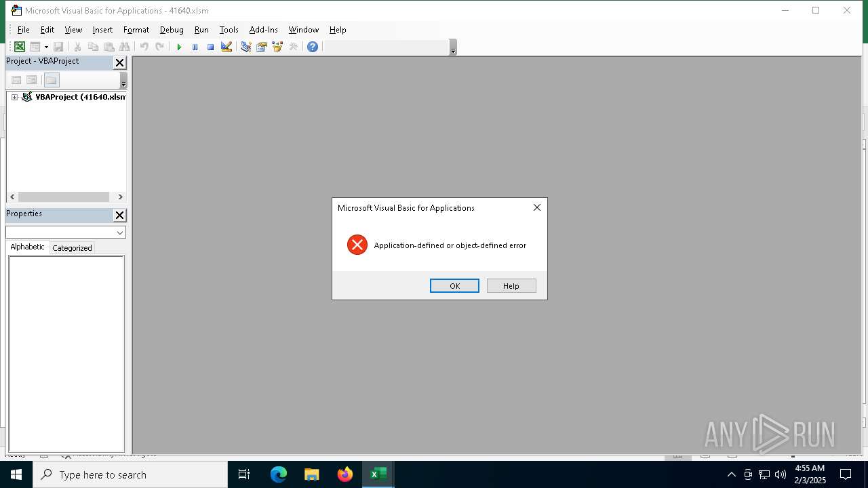
Task: Toggle Folders view in Project panel
Action: click(52, 80)
